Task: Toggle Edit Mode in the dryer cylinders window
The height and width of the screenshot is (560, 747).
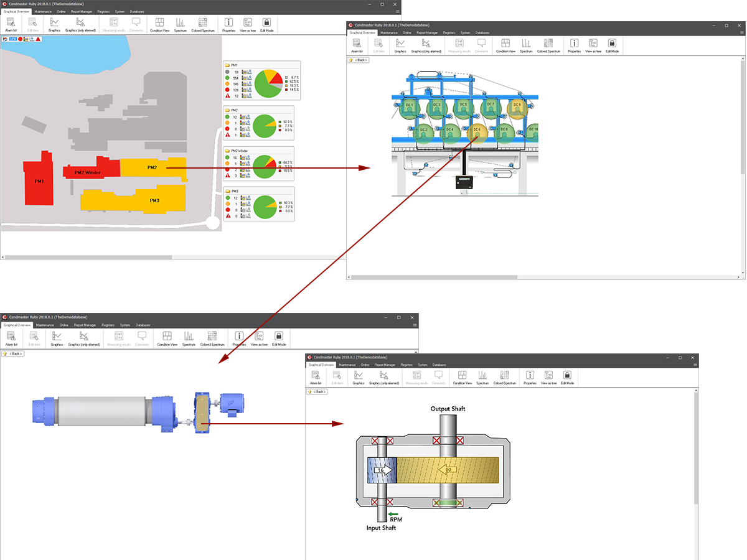Action: click(x=612, y=46)
